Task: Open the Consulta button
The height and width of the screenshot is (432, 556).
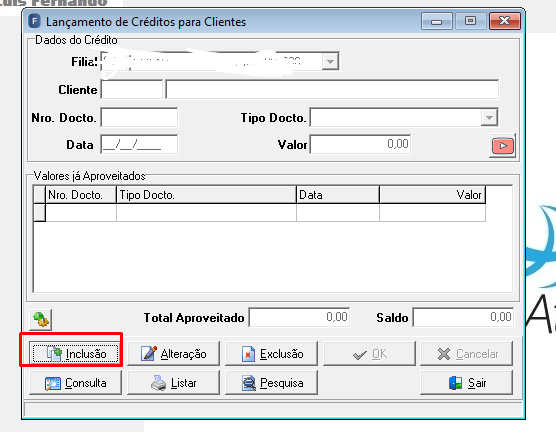Action: [76, 383]
